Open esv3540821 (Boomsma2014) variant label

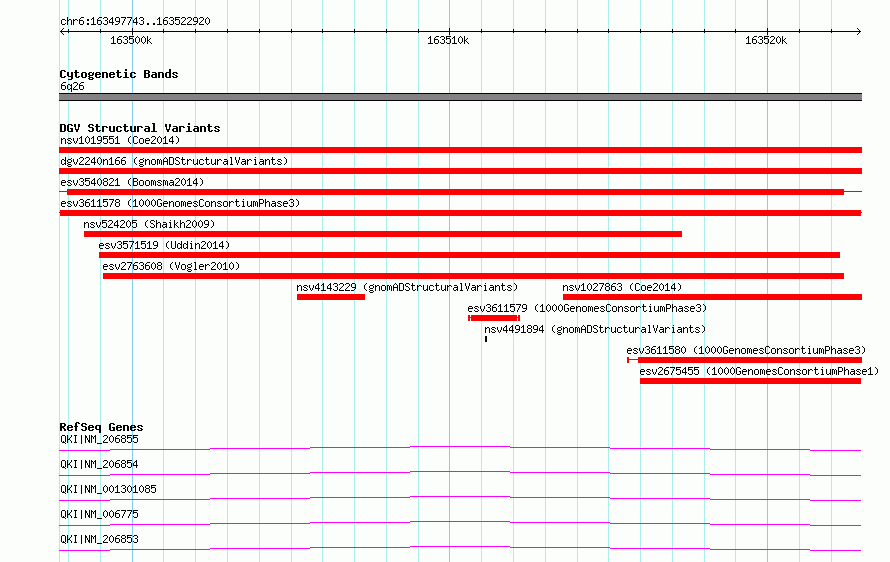point(132,182)
